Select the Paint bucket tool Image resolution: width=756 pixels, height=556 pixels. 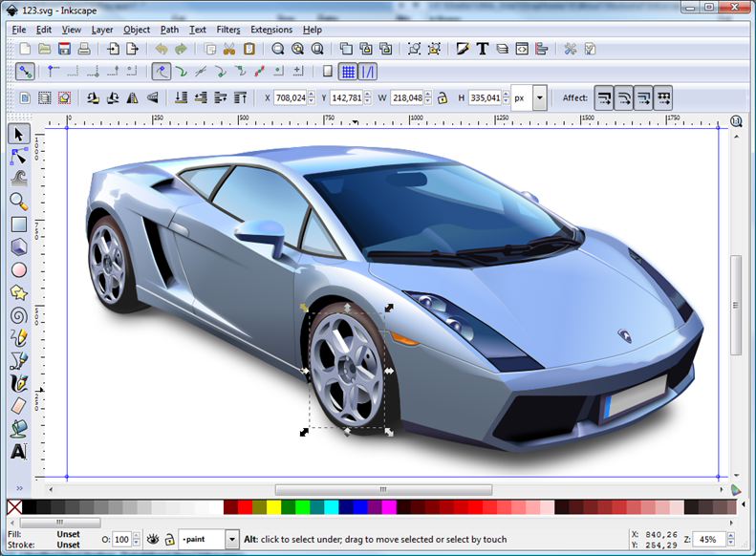click(x=19, y=429)
